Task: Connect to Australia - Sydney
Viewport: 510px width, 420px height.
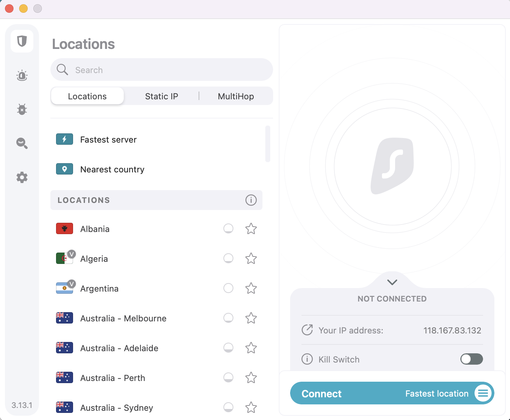Action: (x=157, y=408)
